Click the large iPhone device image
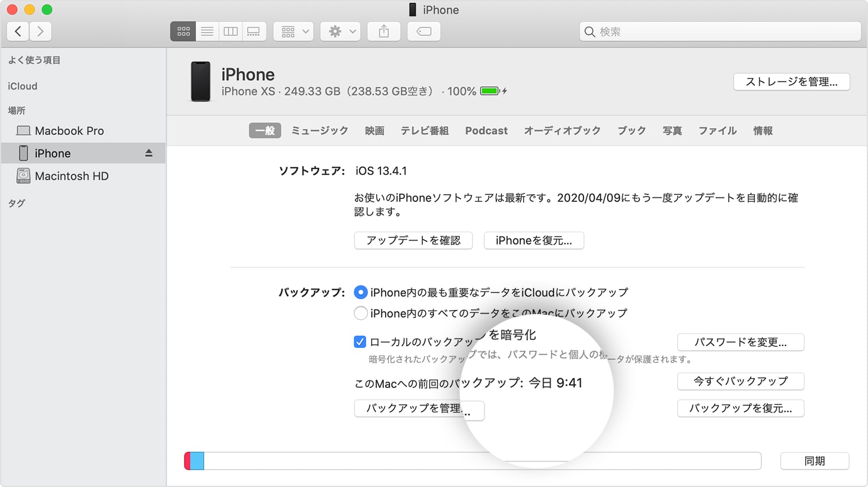868x487 pixels. click(x=201, y=82)
